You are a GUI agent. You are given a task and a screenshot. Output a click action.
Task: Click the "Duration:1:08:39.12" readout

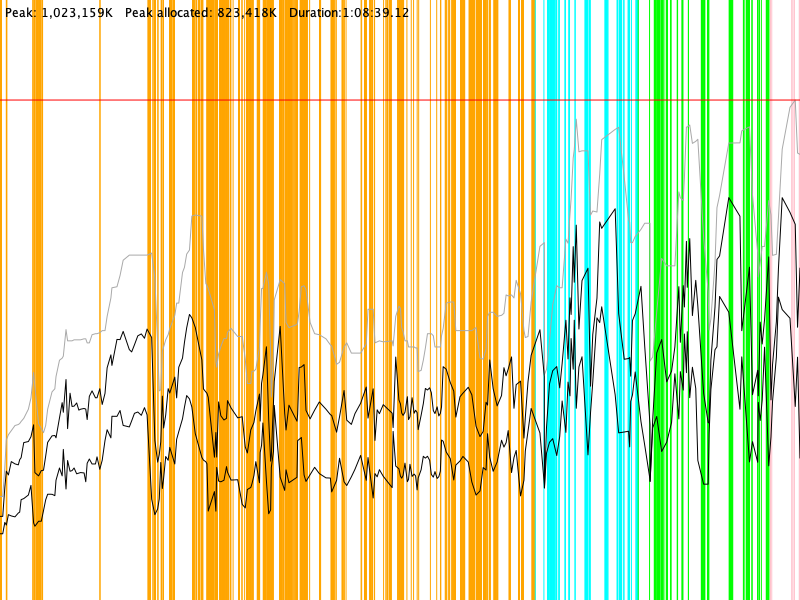pos(349,13)
